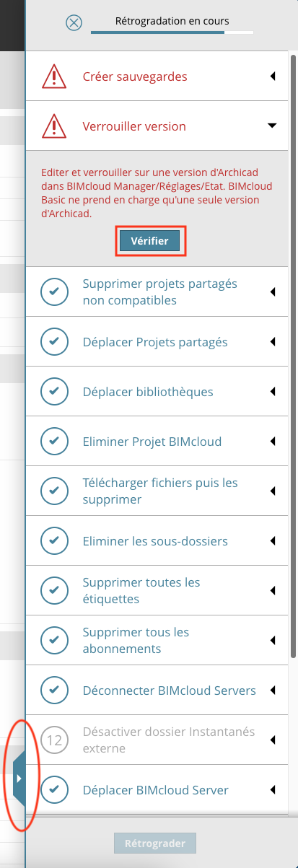Click the warning icon beside Créer sauvegardes
Viewport: 298px width, 868px height.
(54, 76)
